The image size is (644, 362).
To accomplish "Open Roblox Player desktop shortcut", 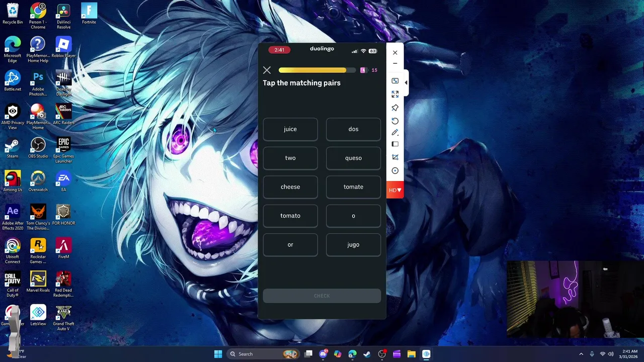I will tap(63, 48).
